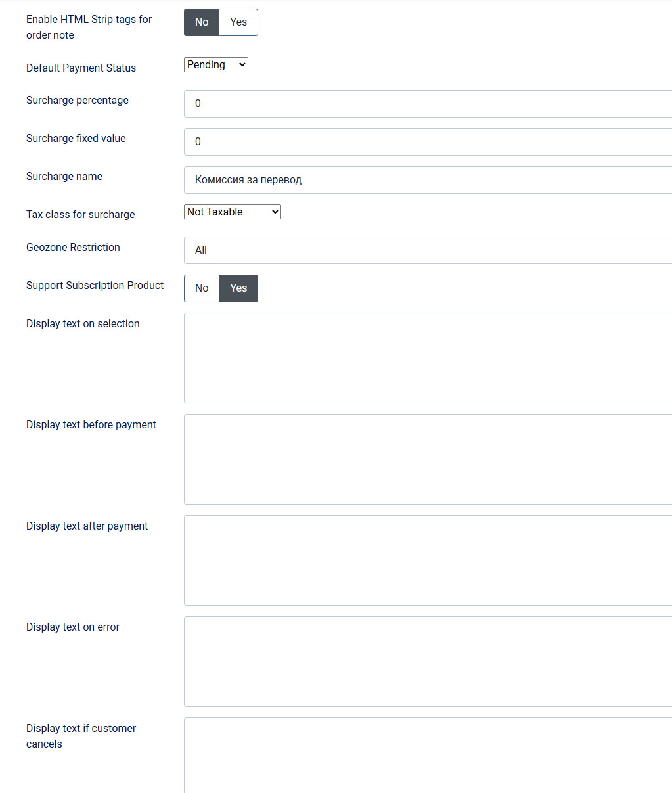Open the Geozone Restriction selector showing All
The height and width of the screenshot is (793, 672).
point(427,250)
